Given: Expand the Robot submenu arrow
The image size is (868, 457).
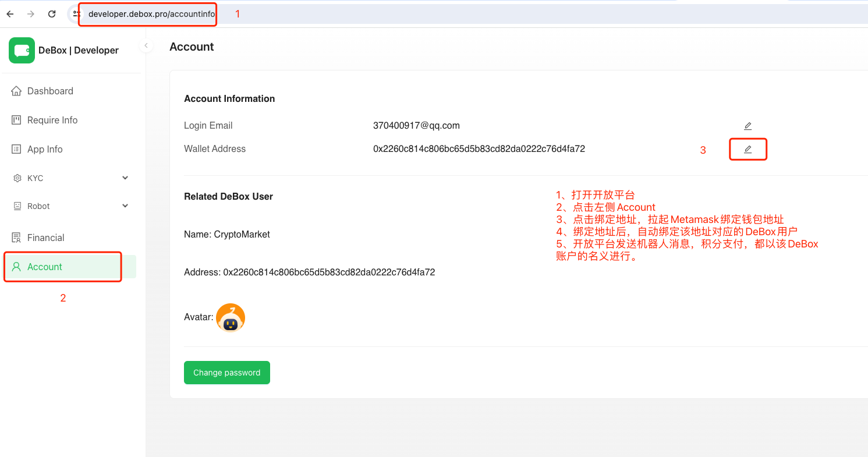Looking at the screenshot, I should click(x=125, y=206).
